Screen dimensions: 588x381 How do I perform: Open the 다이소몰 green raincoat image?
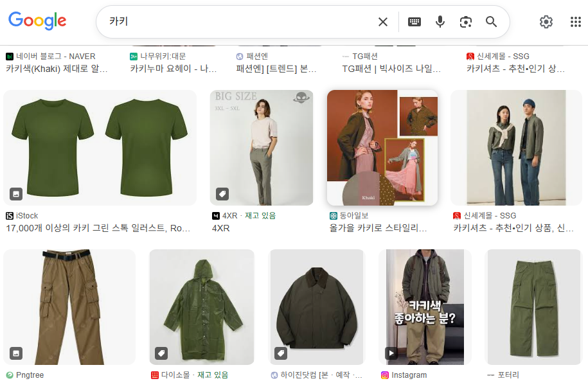pyautogui.click(x=202, y=306)
